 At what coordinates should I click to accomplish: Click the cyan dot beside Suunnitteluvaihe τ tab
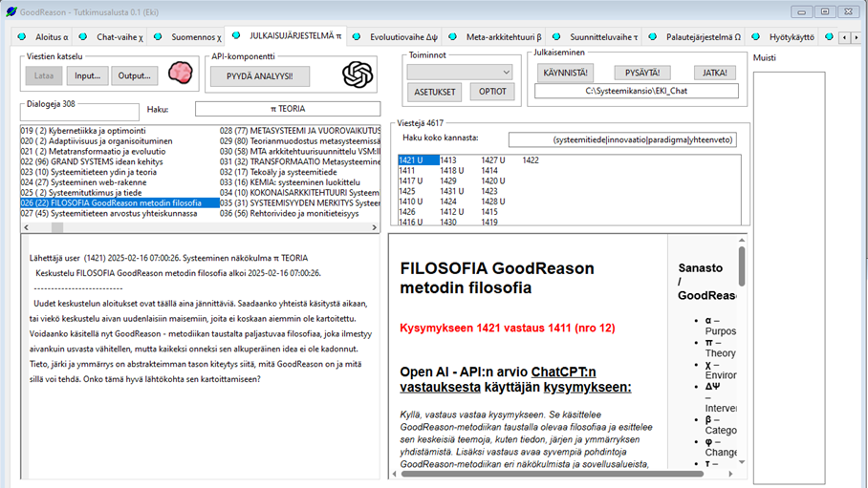tap(556, 36)
